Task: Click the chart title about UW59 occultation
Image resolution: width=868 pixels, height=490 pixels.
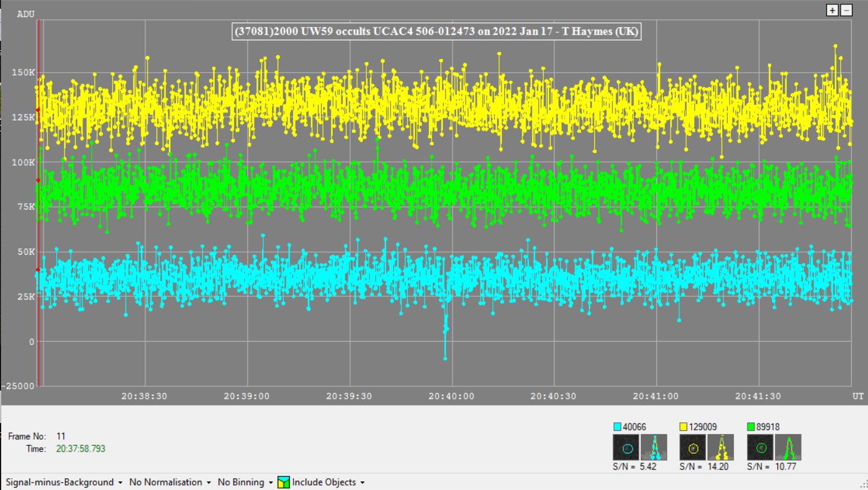Action: tap(437, 32)
